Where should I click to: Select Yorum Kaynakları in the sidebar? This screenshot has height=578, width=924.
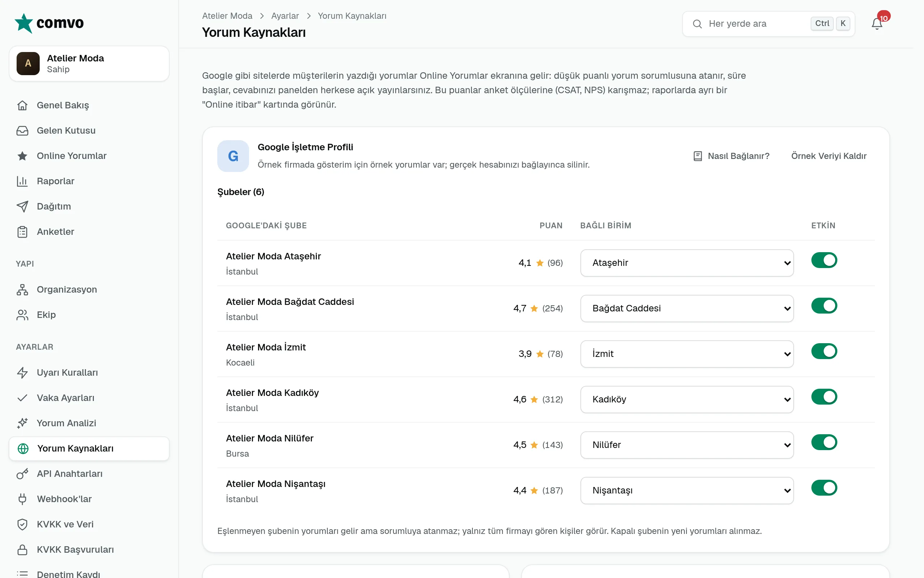(x=89, y=448)
